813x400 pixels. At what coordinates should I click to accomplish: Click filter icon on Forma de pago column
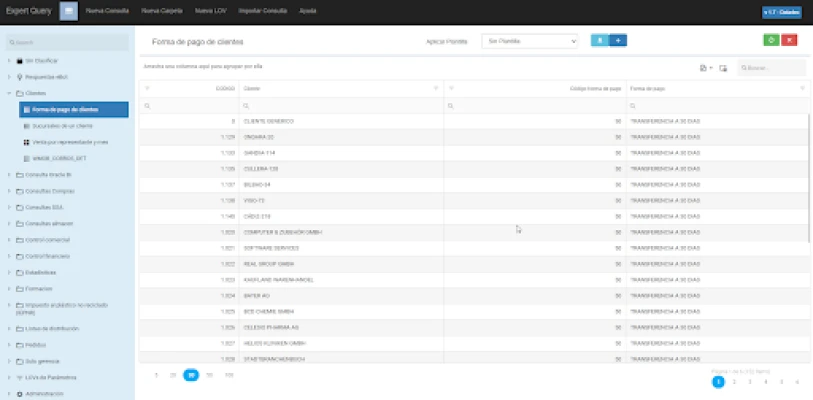[802, 88]
